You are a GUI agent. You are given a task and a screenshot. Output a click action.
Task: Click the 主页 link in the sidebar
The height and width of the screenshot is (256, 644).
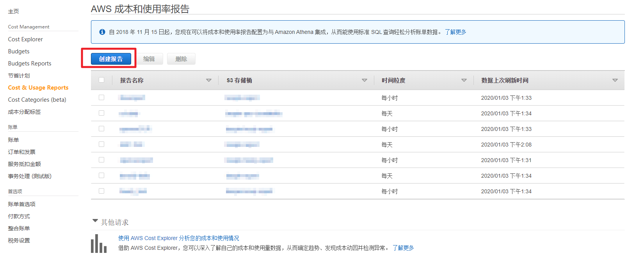[14, 11]
